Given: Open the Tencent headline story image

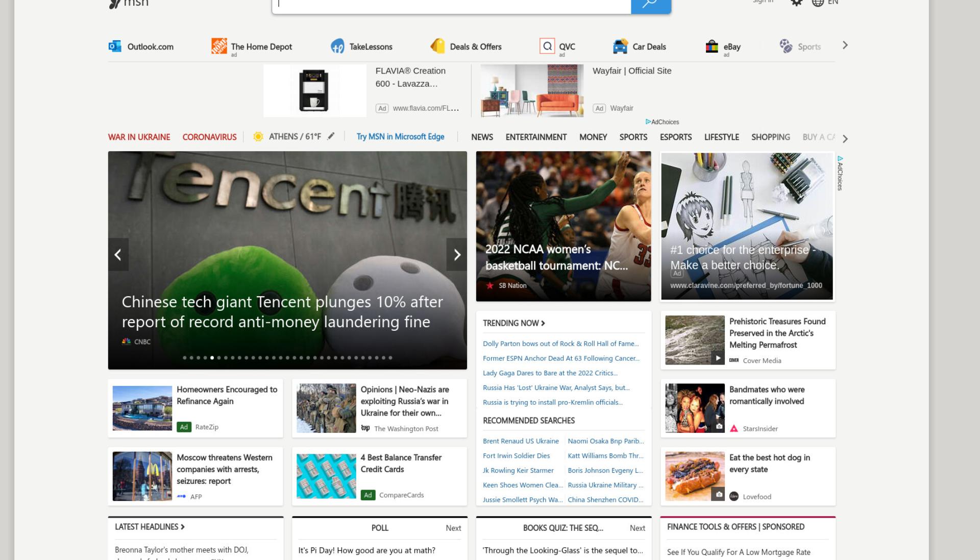Looking at the screenshot, I should pos(287,260).
